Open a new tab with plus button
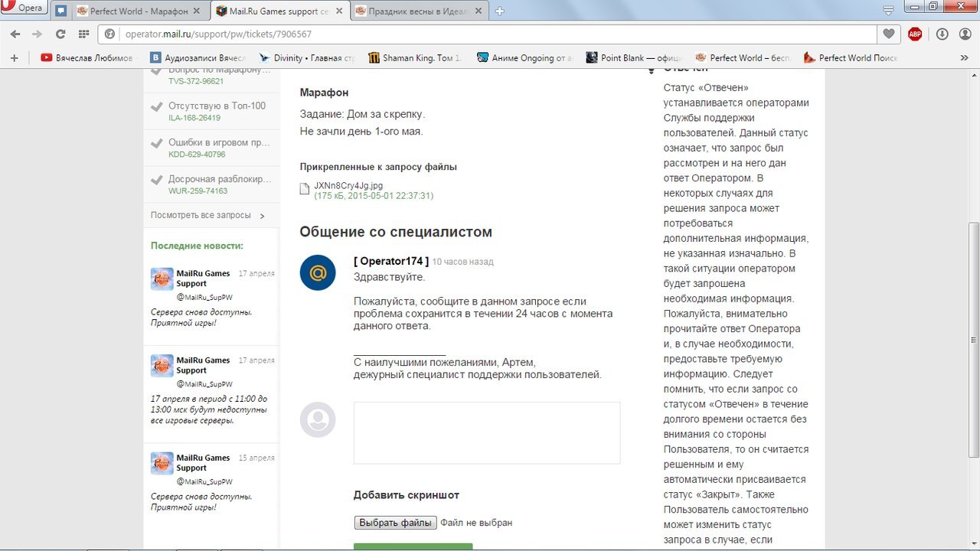This screenshot has height=551, width=980. (500, 11)
